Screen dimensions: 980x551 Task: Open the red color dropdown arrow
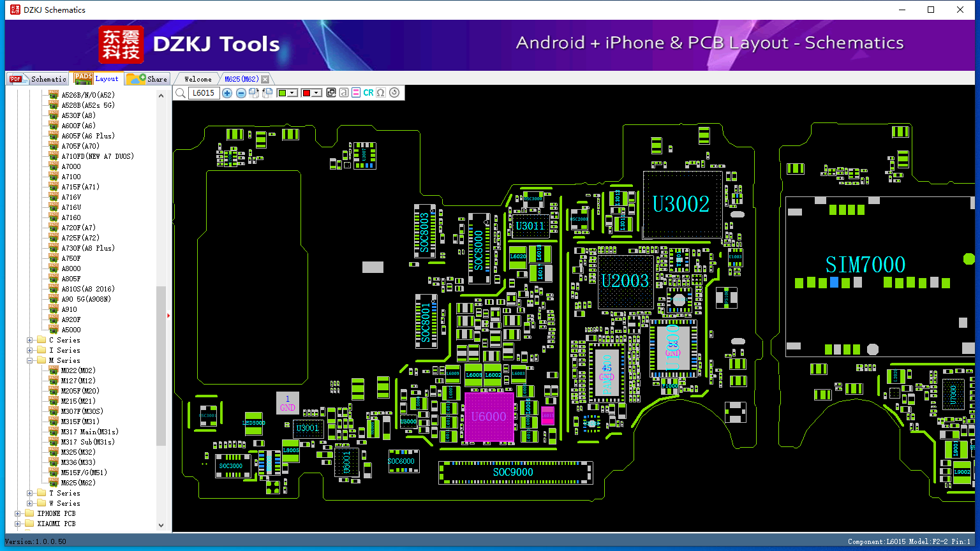(316, 93)
